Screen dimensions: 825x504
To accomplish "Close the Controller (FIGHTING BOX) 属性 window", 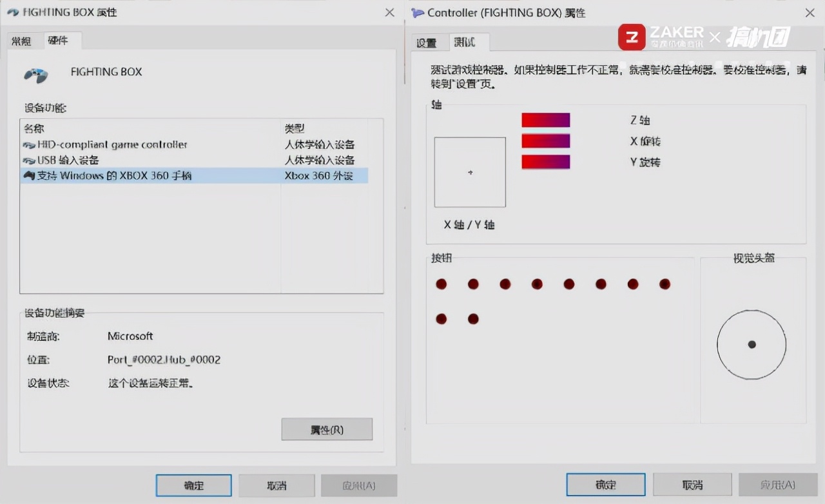I will 810,13.
